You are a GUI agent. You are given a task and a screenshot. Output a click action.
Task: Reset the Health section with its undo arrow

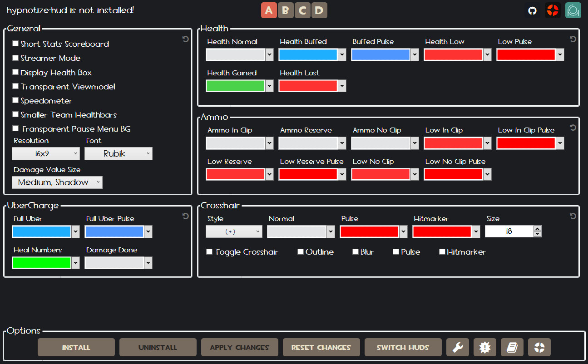(x=573, y=39)
